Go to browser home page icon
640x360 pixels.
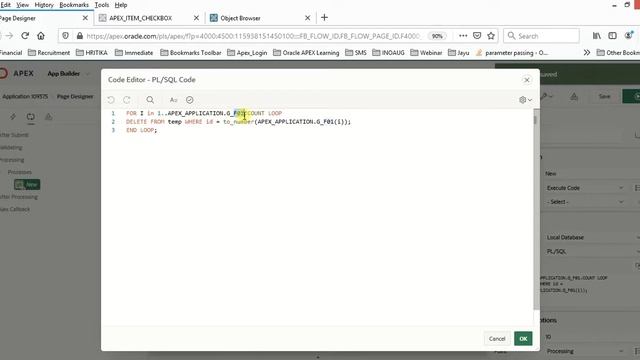click(41, 36)
